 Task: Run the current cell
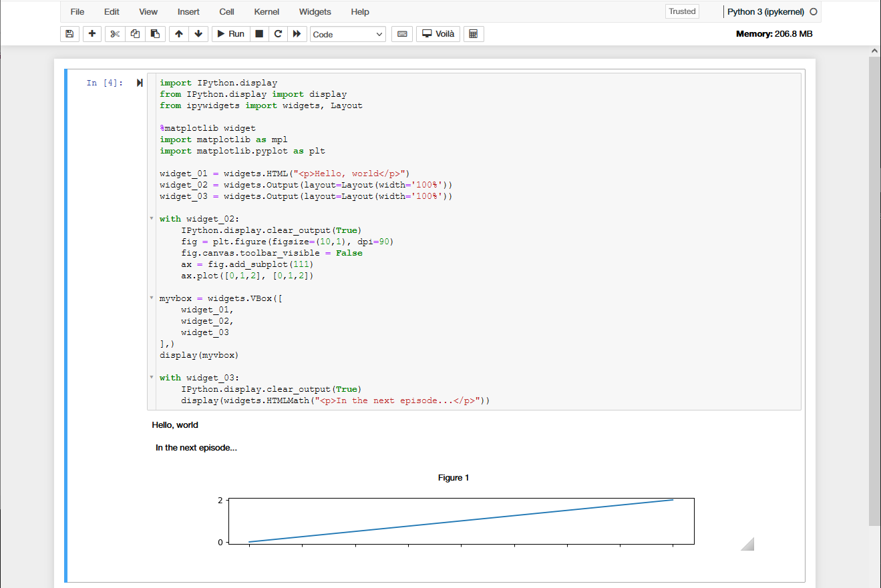point(230,33)
